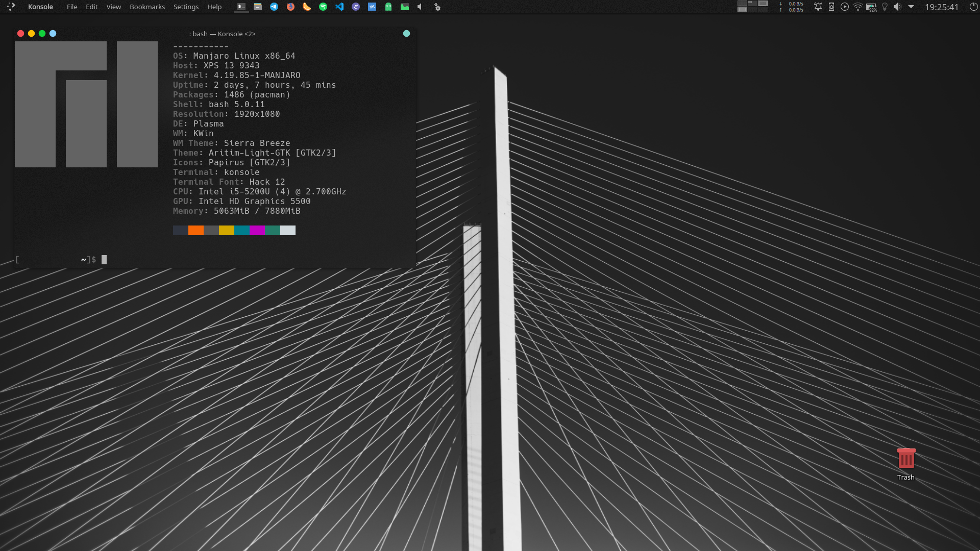The width and height of the screenshot is (980, 551).
Task: Click the yellow minimize button of Konsole window
Action: pos(31,33)
